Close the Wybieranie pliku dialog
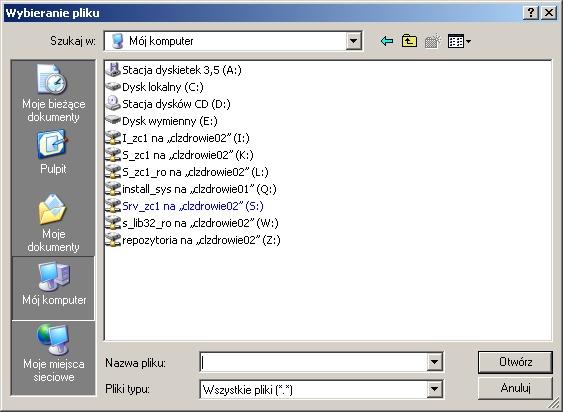Screen dimensions: 563x412 click(549, 13)
